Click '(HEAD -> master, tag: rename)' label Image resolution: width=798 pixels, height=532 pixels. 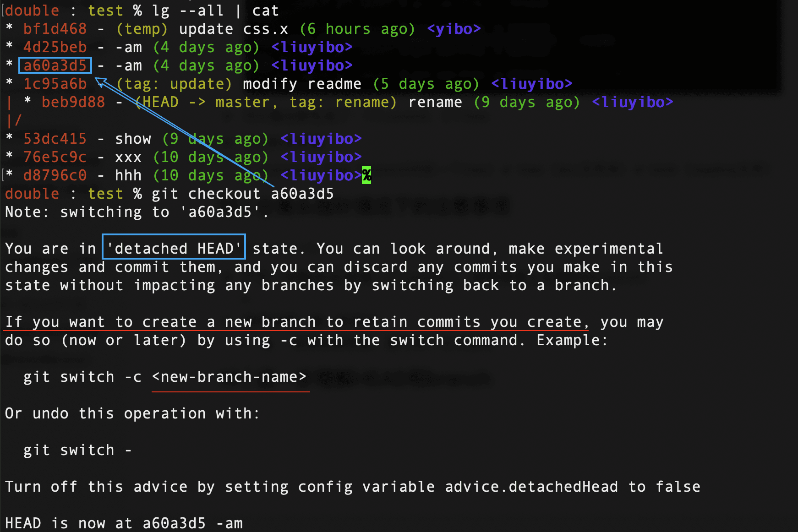coord(266,102)
